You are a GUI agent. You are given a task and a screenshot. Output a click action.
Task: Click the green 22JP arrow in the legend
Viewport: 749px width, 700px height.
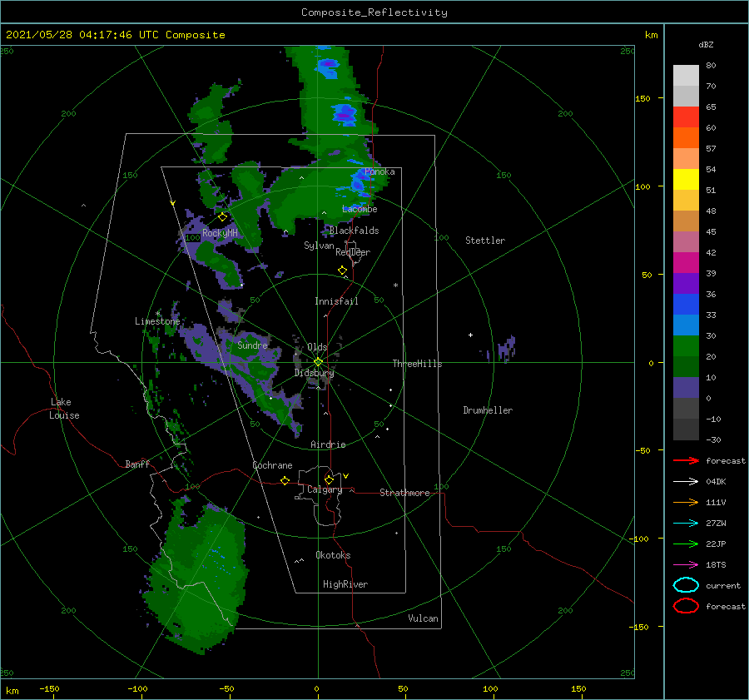tap(686, 544)
